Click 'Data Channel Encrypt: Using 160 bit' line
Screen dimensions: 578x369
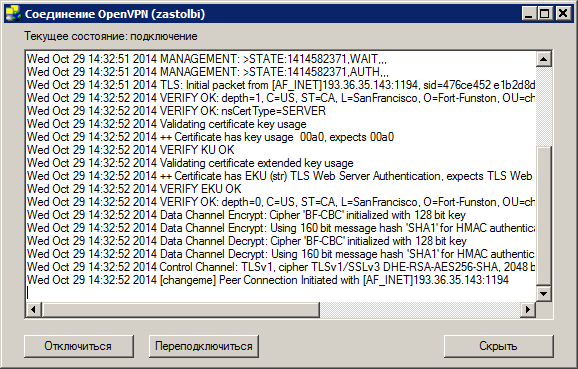281,228
